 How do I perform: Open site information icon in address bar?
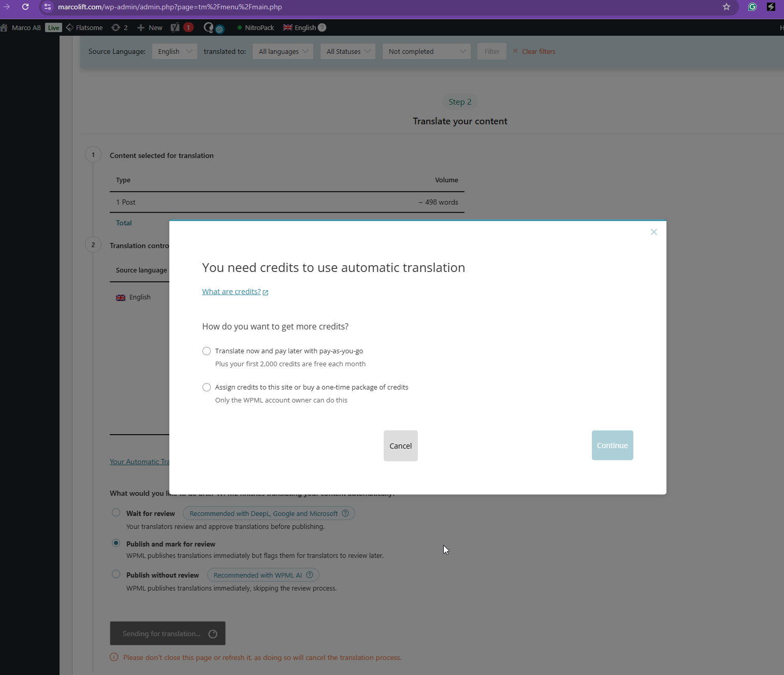tap(48, 7)
